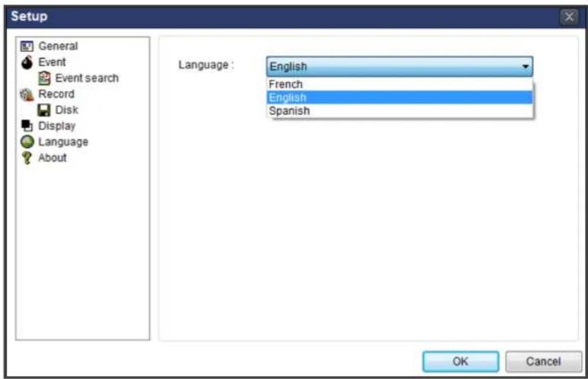Open the About page

click(x=52, y=158)
